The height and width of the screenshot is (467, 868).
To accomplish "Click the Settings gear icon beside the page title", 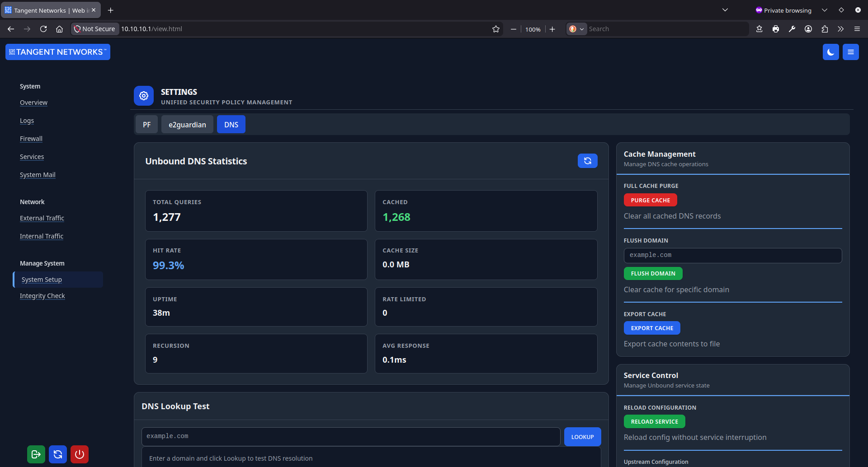I will tap(143, 96).
